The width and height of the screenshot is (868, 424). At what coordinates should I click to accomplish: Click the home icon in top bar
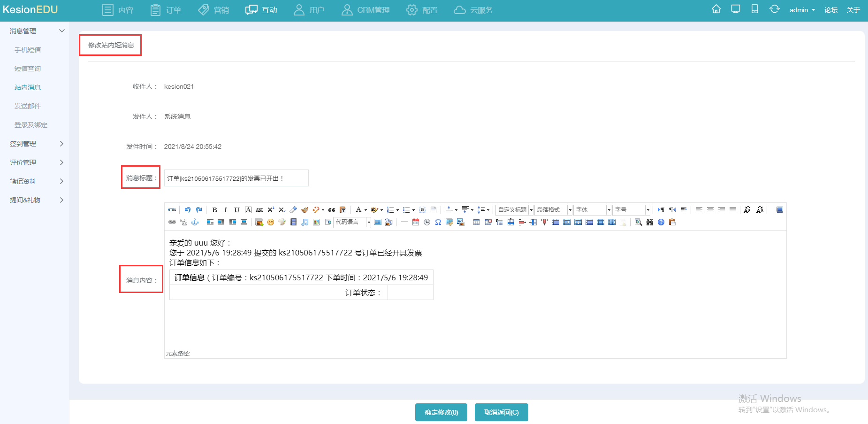click(716, 9)
